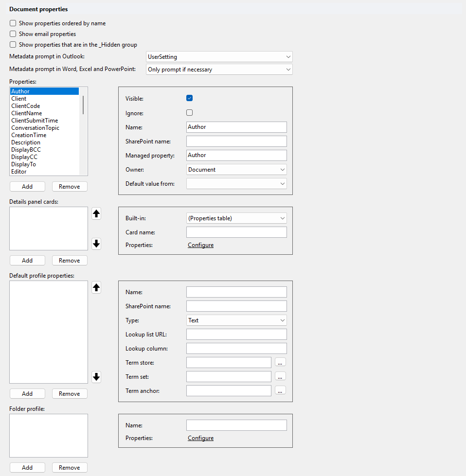The height and width of the screenshot is (476, 466).
Task: Remove the selected property from Properties list
Action: 70,187
